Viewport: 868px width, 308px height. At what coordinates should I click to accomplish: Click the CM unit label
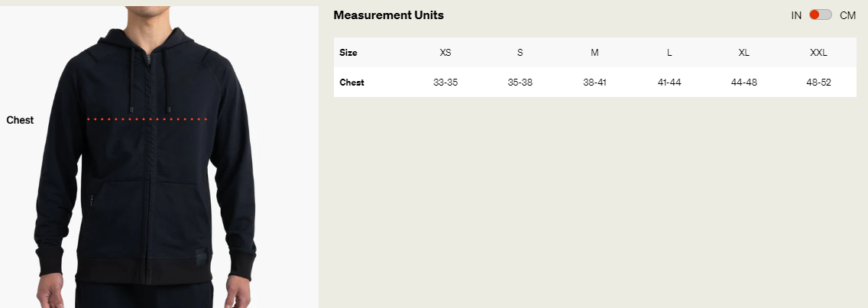tap(847, 15)
